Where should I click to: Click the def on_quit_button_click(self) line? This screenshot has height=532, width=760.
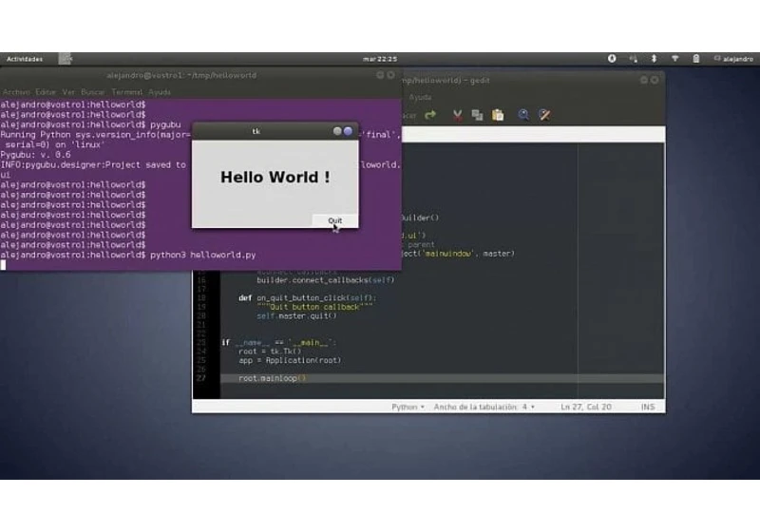coord(307,298)
